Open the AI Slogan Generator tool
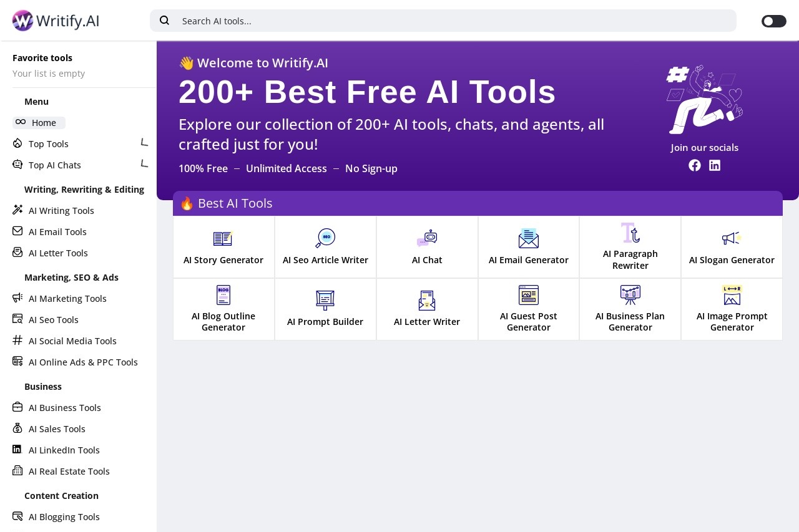799x532 pixels. click(732, 247)
